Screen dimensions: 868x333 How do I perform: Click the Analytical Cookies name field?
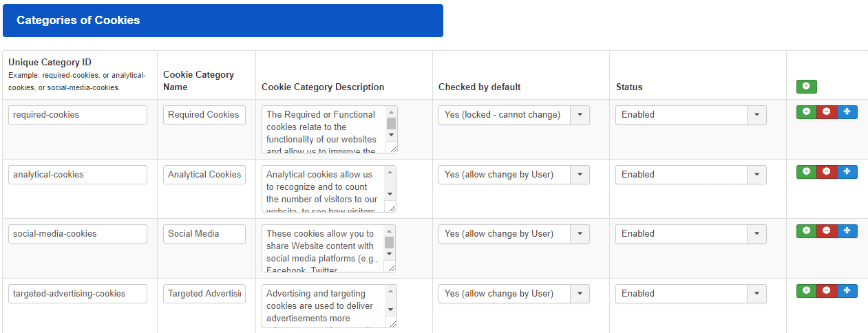[x=204, y=175]
